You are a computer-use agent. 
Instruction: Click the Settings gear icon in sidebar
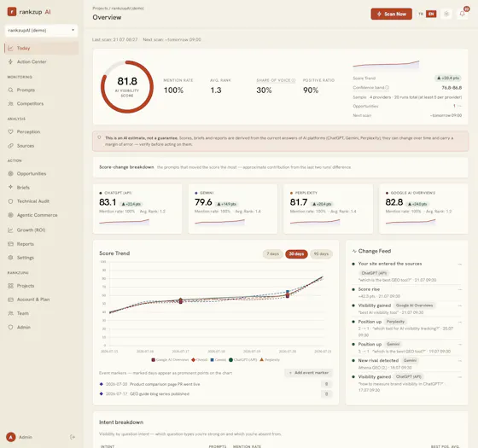(10, 258)
